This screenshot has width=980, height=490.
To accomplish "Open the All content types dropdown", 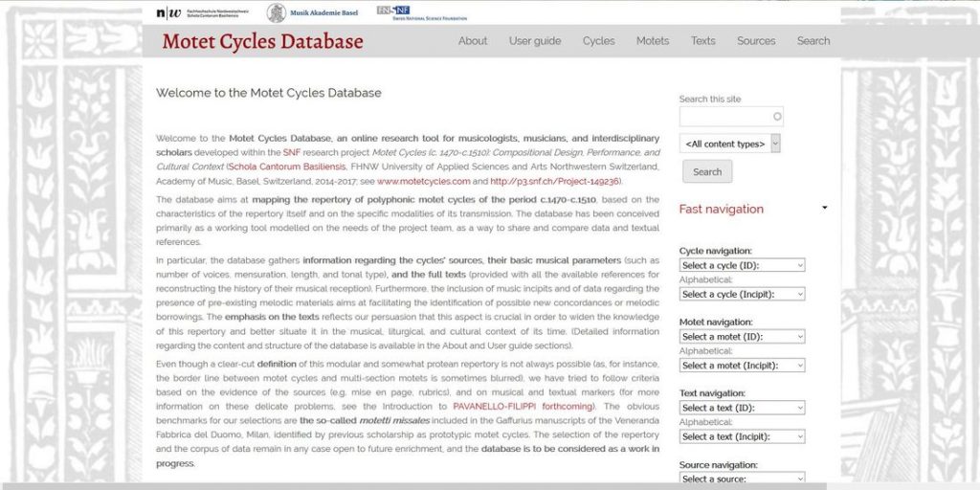I will (x=730, y=144).
